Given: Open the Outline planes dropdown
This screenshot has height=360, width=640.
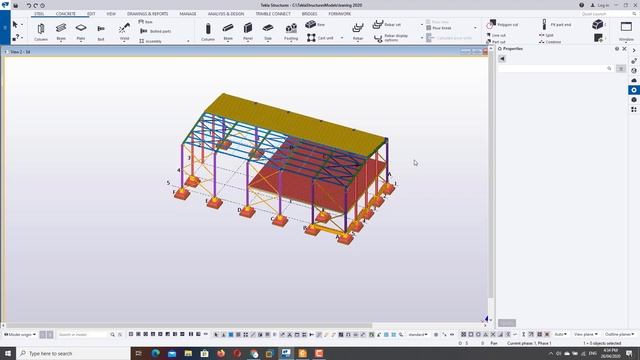Looking at the screenshot, I should pyautogui.click(x=619, y=334).
